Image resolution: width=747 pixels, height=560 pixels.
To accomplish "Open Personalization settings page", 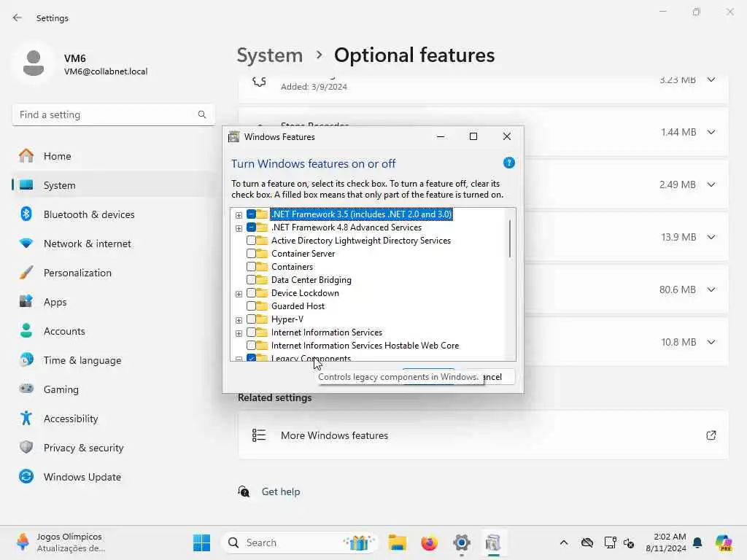I will [113, 273].
